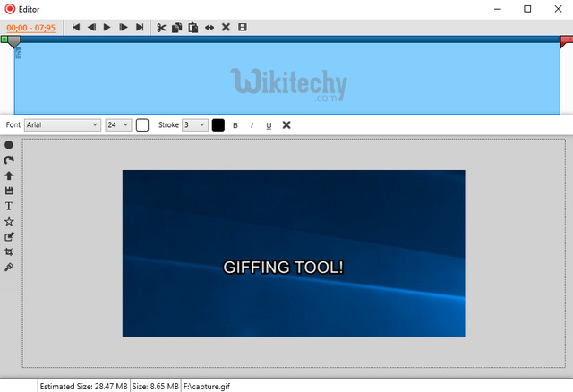Cut selected frames with scissors icon
Viewport: 573px width, 392px height.
161,28
